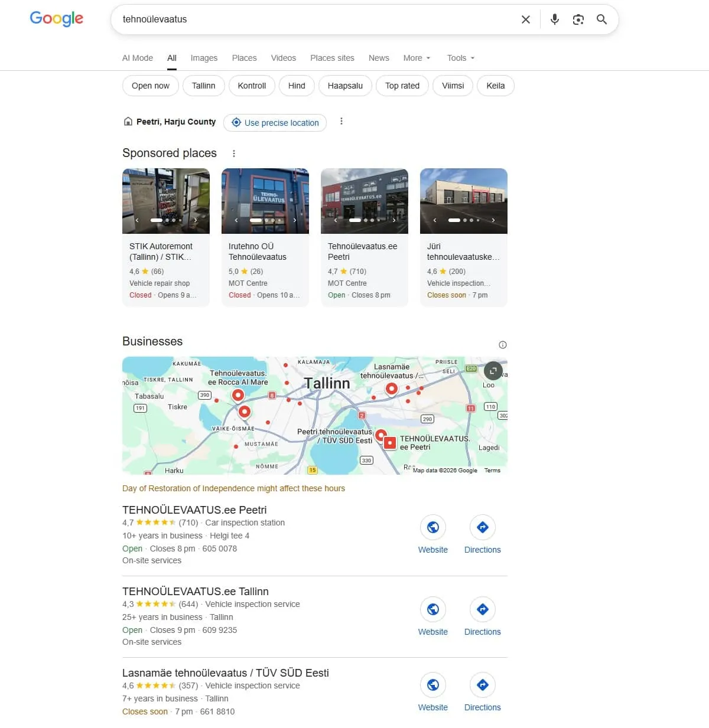Image resolution: width=709 pixels, height=728 pixels.
Task: Click Website icon for TEHNOÜLEVAATUS.ee Tallinn
Action: [433, 609]
